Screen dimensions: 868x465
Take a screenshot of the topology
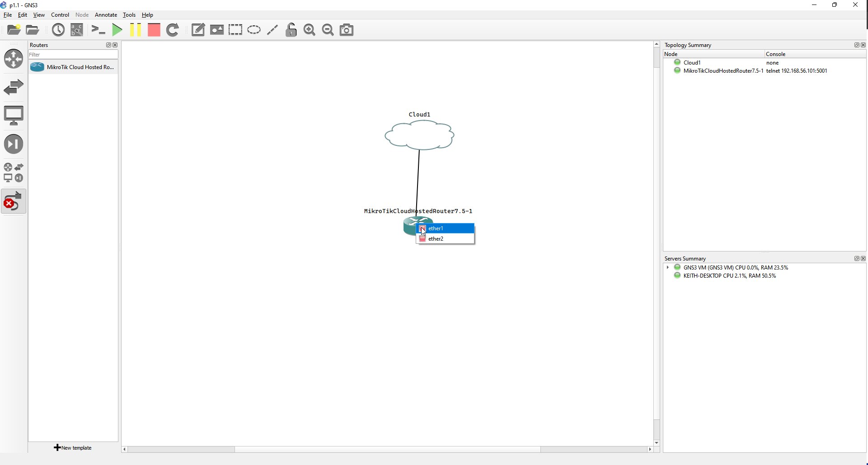346,30
